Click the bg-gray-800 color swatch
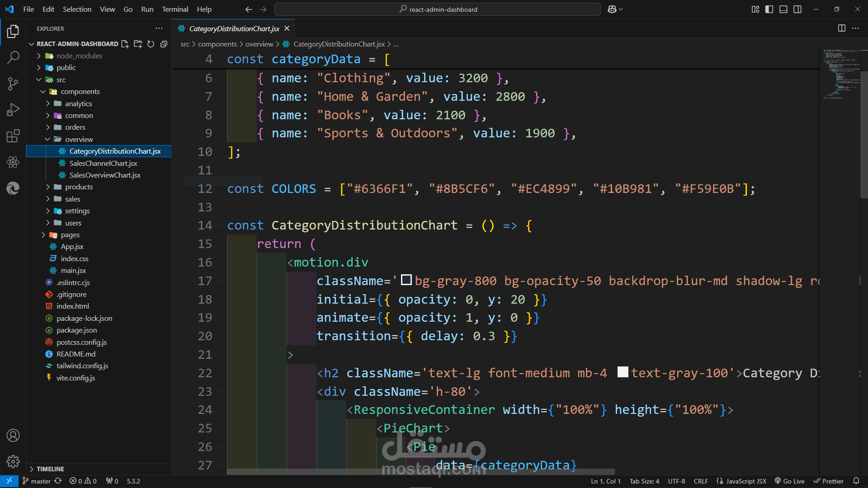Image resolution: width=868 pixels, height=488 pixels. (x=406, y=280)
